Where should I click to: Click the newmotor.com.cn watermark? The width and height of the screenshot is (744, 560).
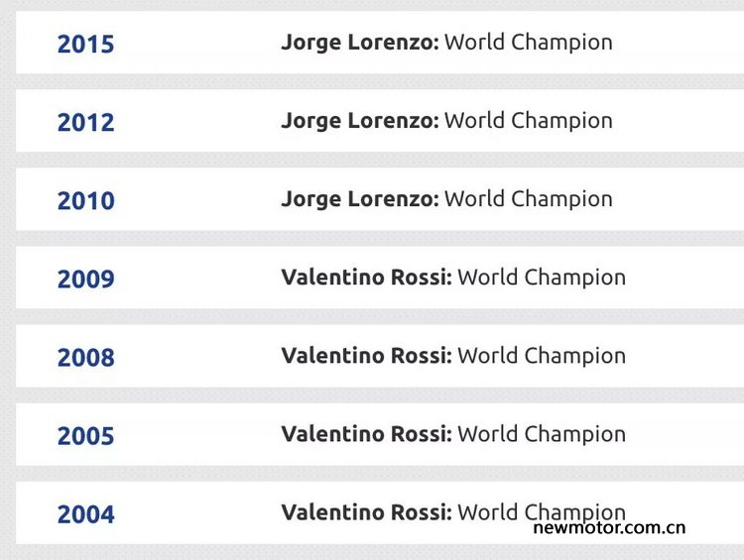(609, 527)
